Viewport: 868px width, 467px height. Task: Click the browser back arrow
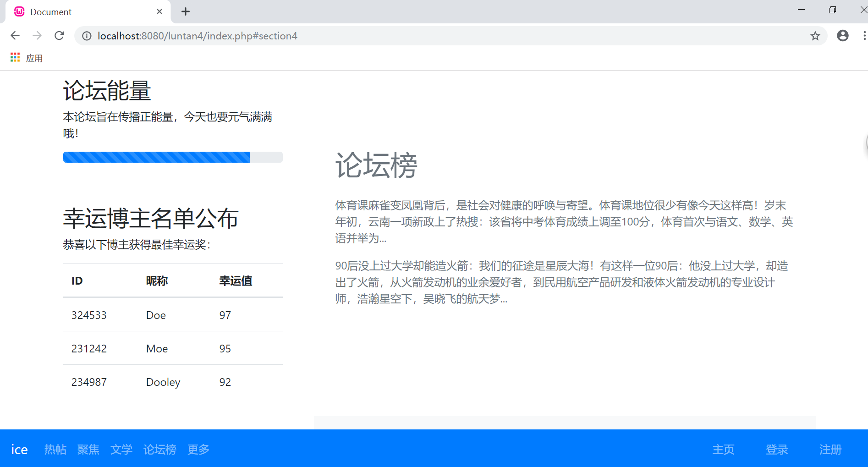[15, 35]
